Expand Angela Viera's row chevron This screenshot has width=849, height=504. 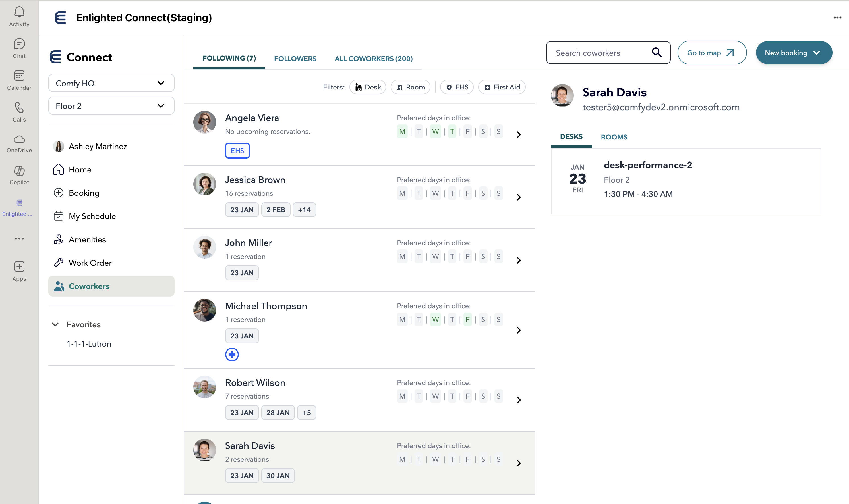click(519, 135)
